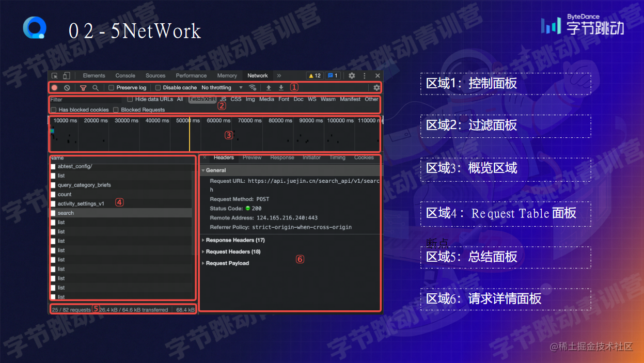Image resolution: width=644 pixels, height=363 pixels.
Task: Click the warnings counter showing 12
Action: point(315,75)
